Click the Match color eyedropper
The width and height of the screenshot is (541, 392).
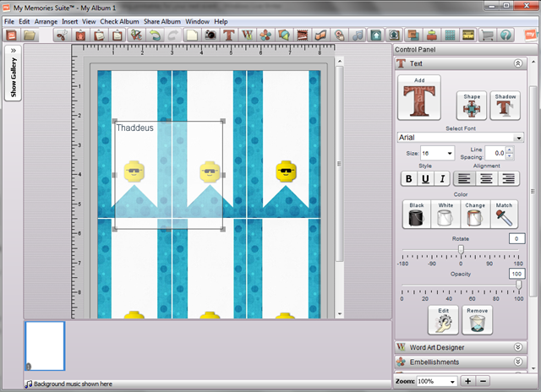point(504,215)
